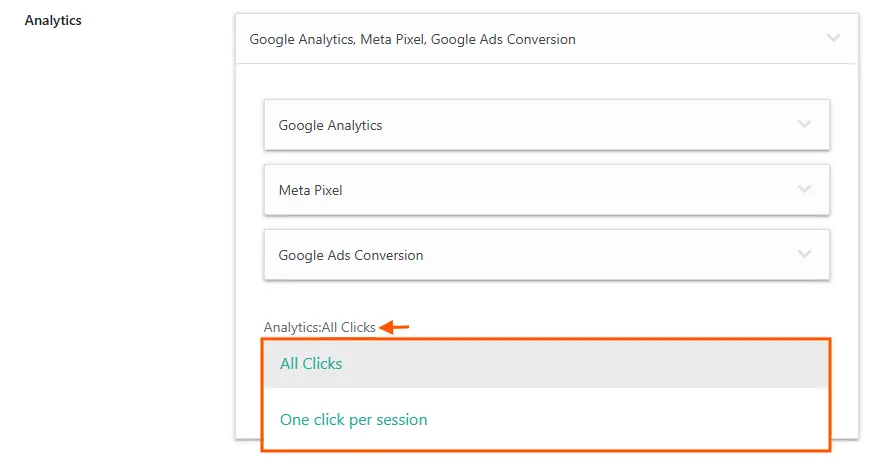This screenshot has height=470, width=886.
Task: Expand the Meta Pixel settings by its label
Action: point(310,190)
